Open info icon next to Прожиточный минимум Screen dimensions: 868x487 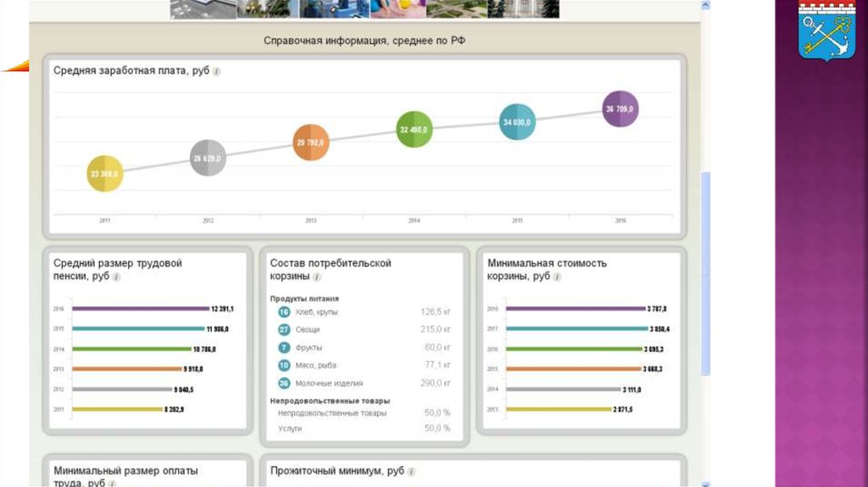[x=413, y=471]
